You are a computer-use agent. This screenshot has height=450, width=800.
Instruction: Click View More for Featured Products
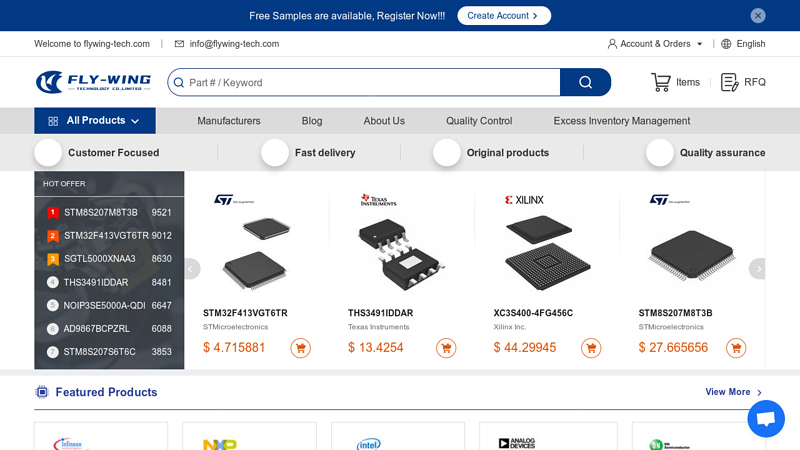pyautogui.click(x=733, y=392)
